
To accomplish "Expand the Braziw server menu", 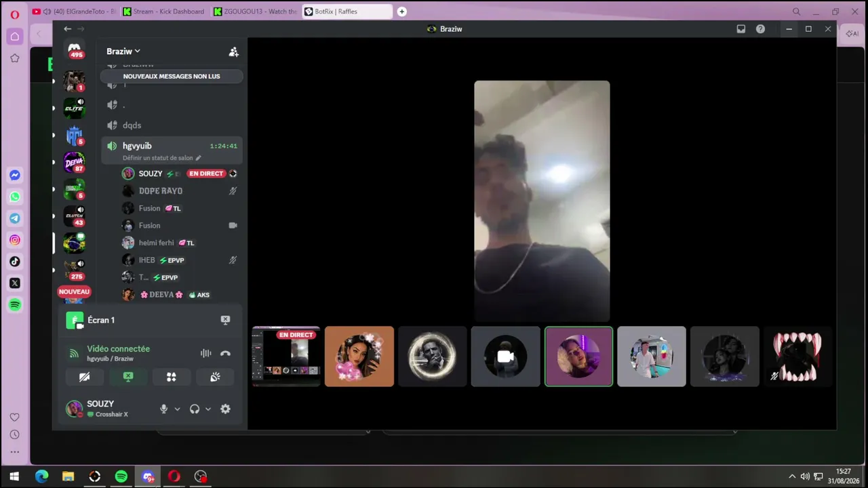I will [123, 52].
